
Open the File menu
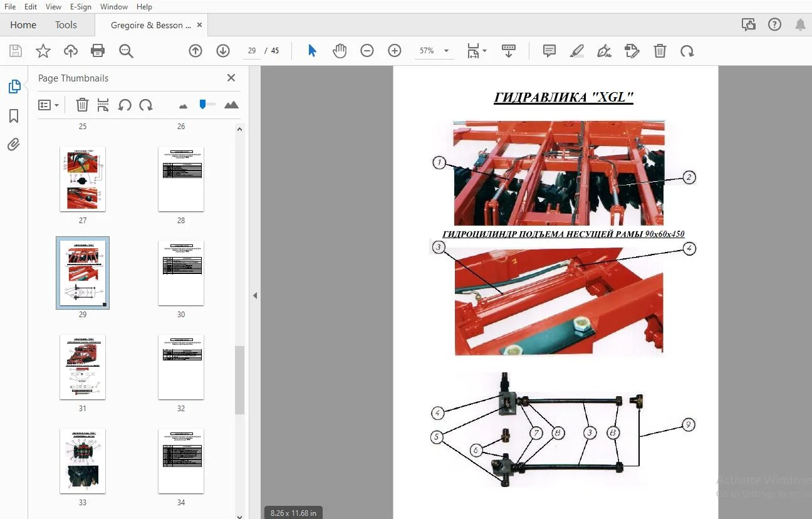coord(10,7)
